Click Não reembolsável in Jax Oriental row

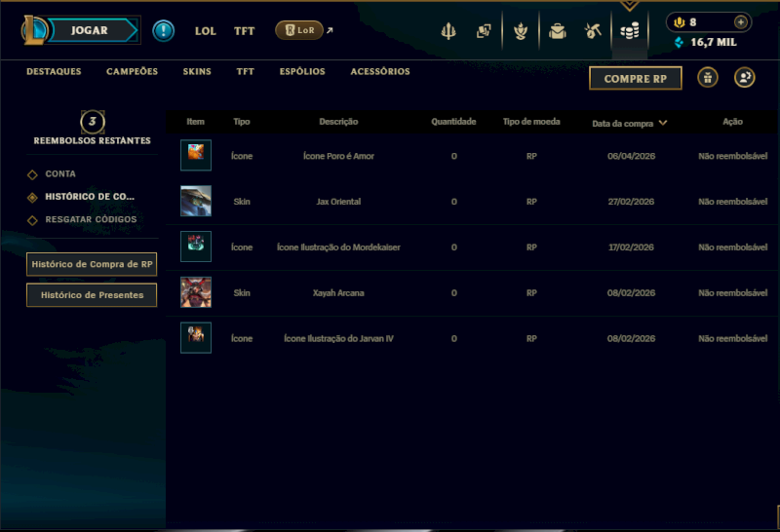click(732, 202)
